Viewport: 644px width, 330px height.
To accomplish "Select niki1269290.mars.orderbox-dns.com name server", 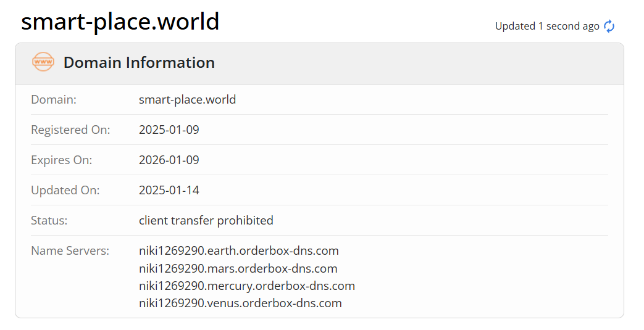I will tap(238, 269).
